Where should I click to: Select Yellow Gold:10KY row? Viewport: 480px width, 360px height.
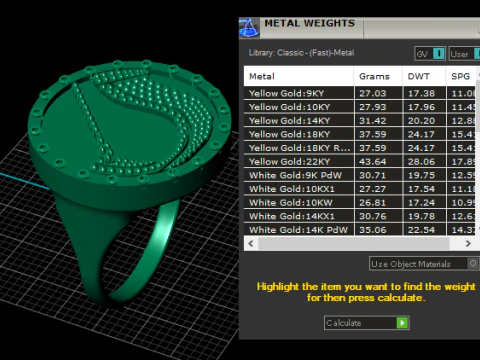coord(359,107)
